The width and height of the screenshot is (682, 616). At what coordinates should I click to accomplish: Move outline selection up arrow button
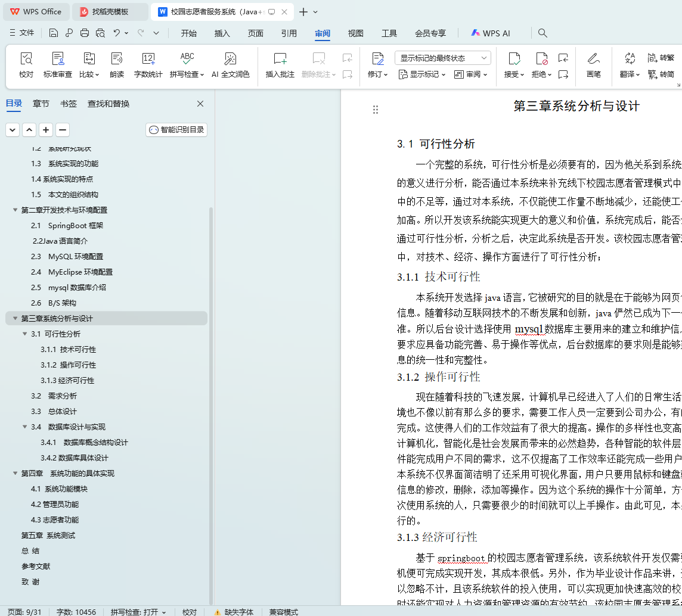click(29, 129)
